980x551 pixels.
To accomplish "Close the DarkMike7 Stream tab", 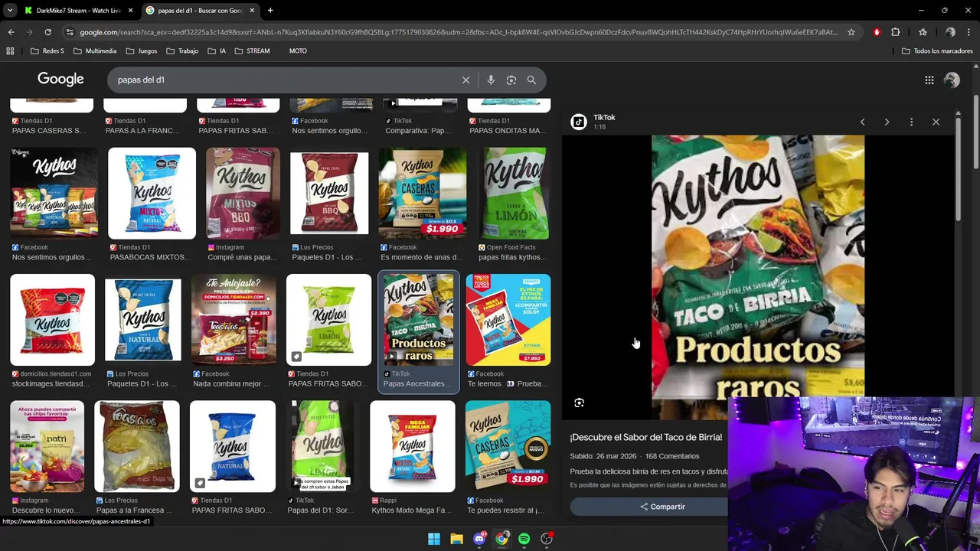I will point(130,11).
